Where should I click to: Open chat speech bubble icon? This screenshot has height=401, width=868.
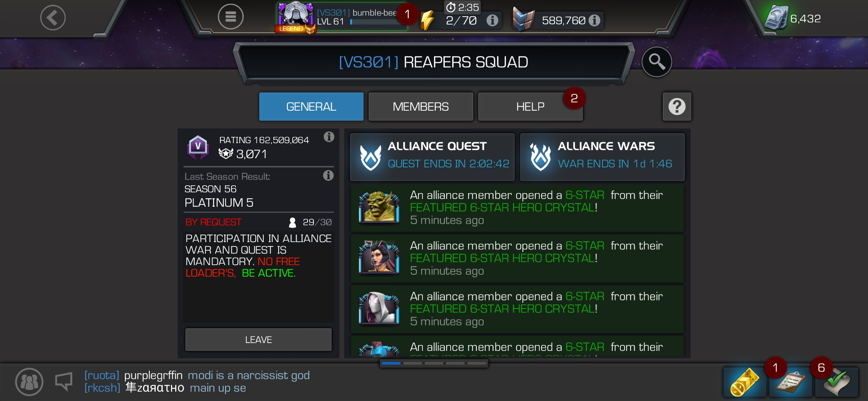click(63, 382)
